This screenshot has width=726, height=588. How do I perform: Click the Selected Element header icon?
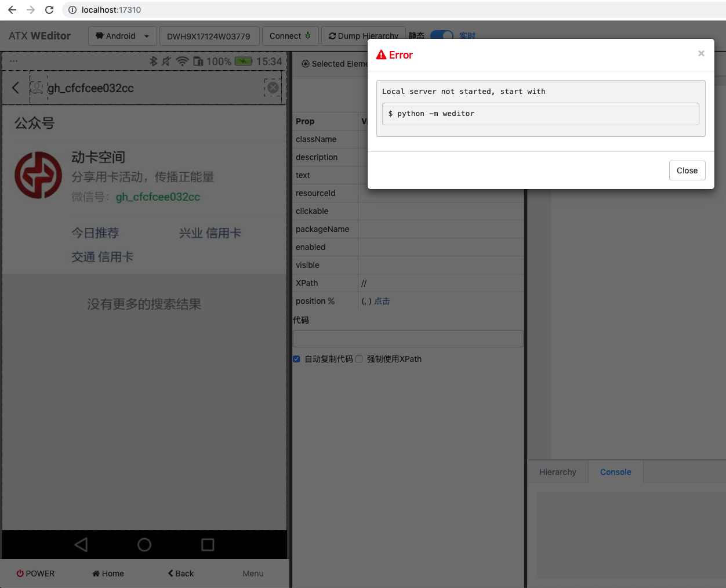point(306,64)
